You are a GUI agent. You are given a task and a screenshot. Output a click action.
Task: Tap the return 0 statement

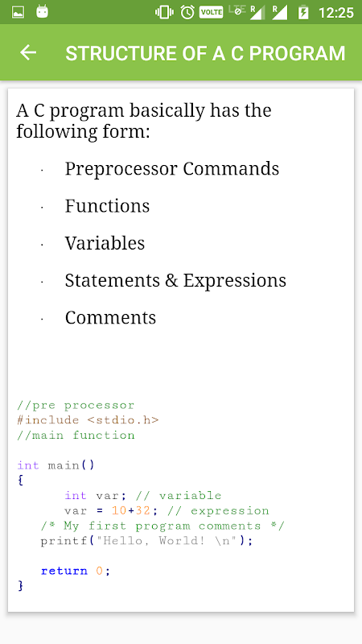[76, 571]
